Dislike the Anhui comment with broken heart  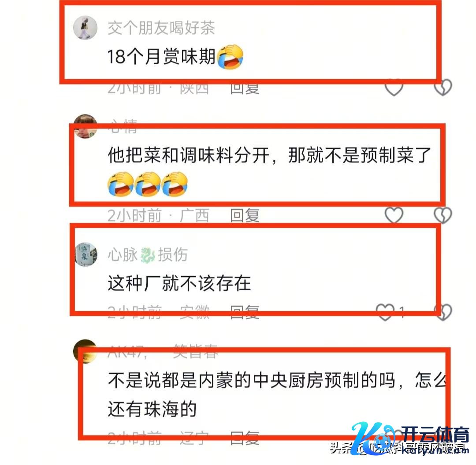coord(443,312)
